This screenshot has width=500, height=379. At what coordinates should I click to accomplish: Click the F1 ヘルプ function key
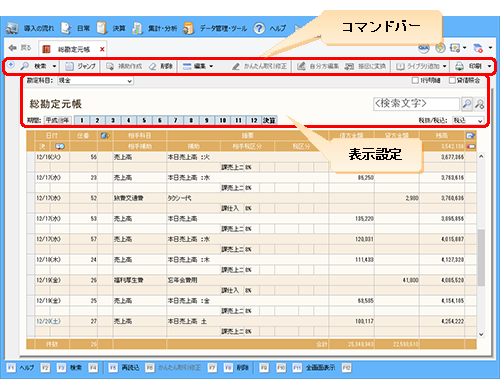pos(20,368)
